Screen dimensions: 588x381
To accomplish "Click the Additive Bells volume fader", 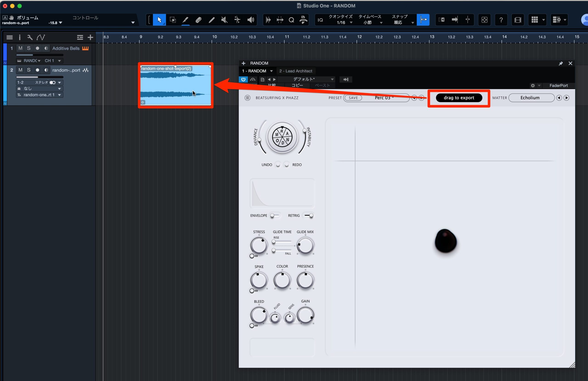I will pyautogui.click(x=40, y=55).
